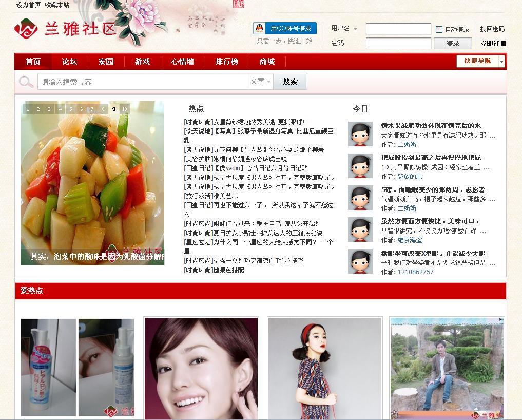Open the red headband woman thumbnail
This screenshot has width=522, height=420.
tap(325, 368)
